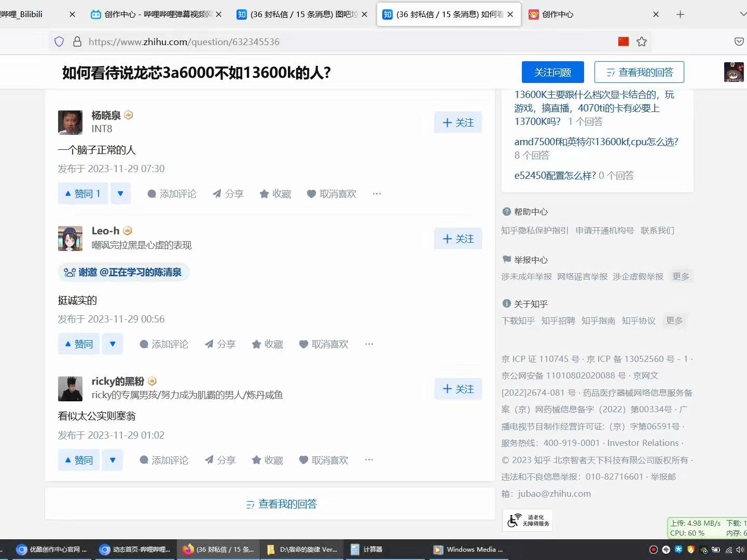Click the padlock site security icon
The width and height of the screenshot is (747, 560).
pyautogui.click(x=77, y=41)
